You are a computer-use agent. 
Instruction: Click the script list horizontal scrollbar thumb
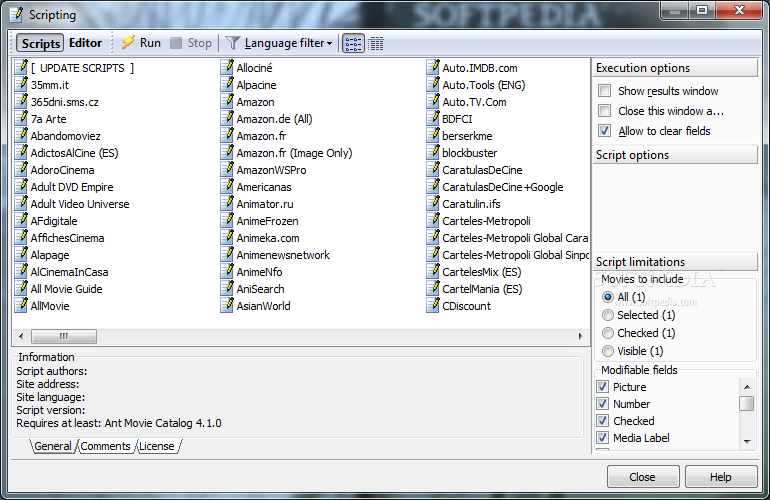coord(64,336)
